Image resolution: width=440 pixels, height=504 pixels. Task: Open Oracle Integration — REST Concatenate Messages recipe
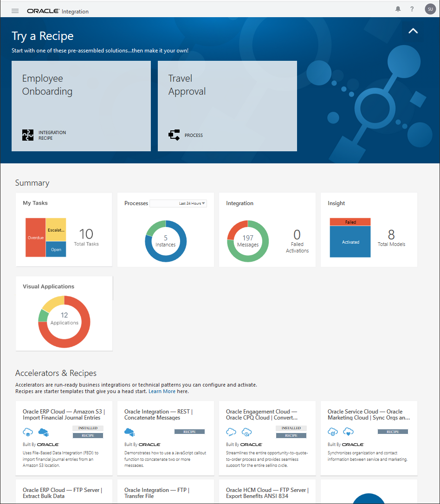tap(166, 438)
